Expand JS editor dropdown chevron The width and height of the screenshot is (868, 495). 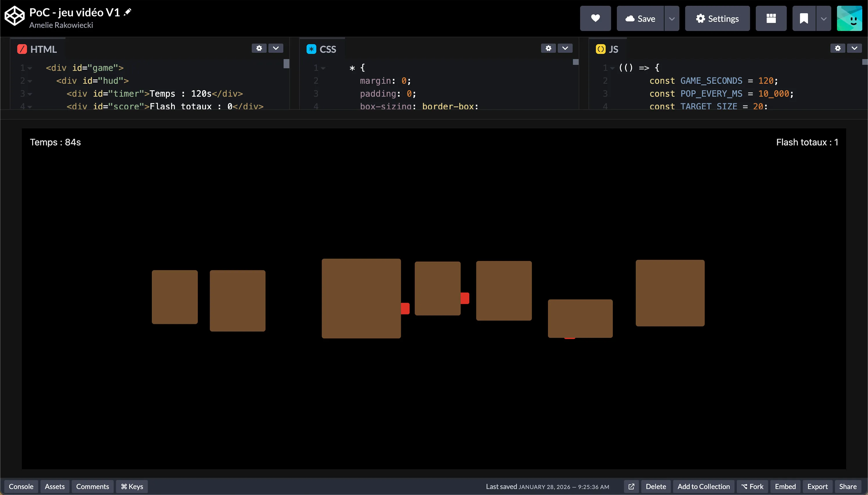854,48
